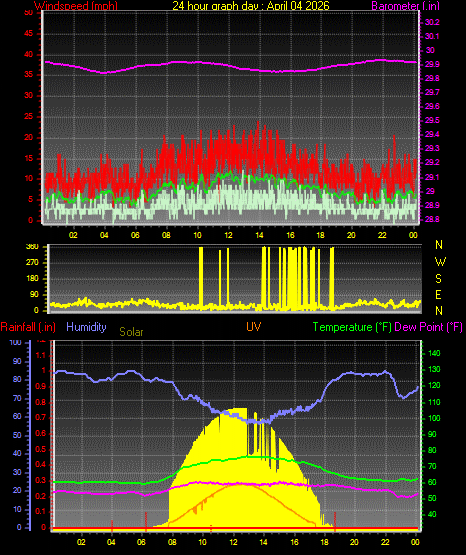The image size is (466, 555).
Task: Click hour label 18 under the windspeed chart
Action: [x=321, y=235]
